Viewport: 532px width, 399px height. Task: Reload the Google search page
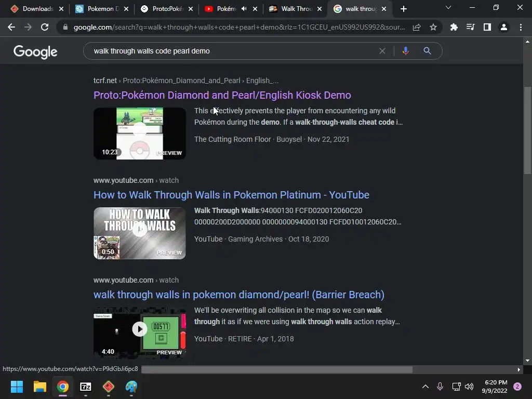coord(45,27)
